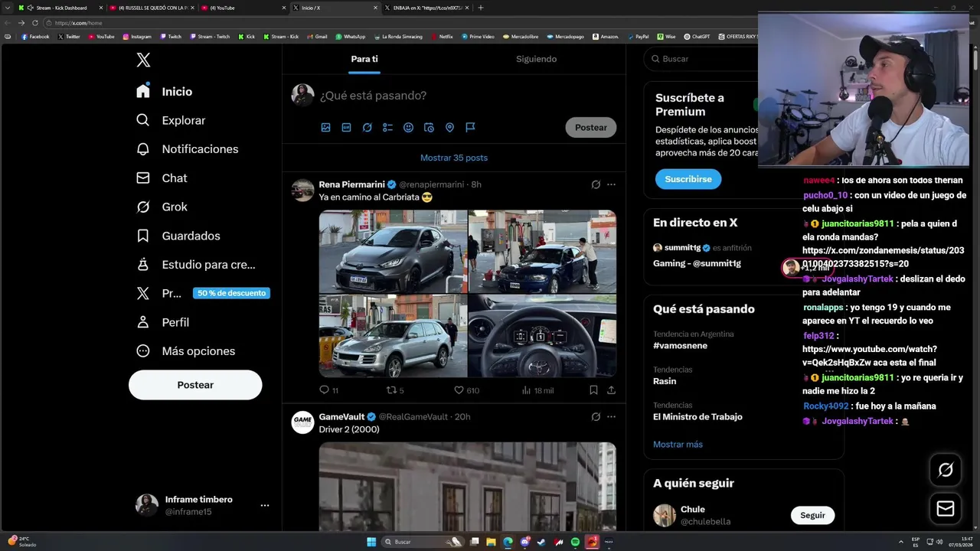Click Mostrar 35 posts
This screenshot has height=551, width=980.
454,158
